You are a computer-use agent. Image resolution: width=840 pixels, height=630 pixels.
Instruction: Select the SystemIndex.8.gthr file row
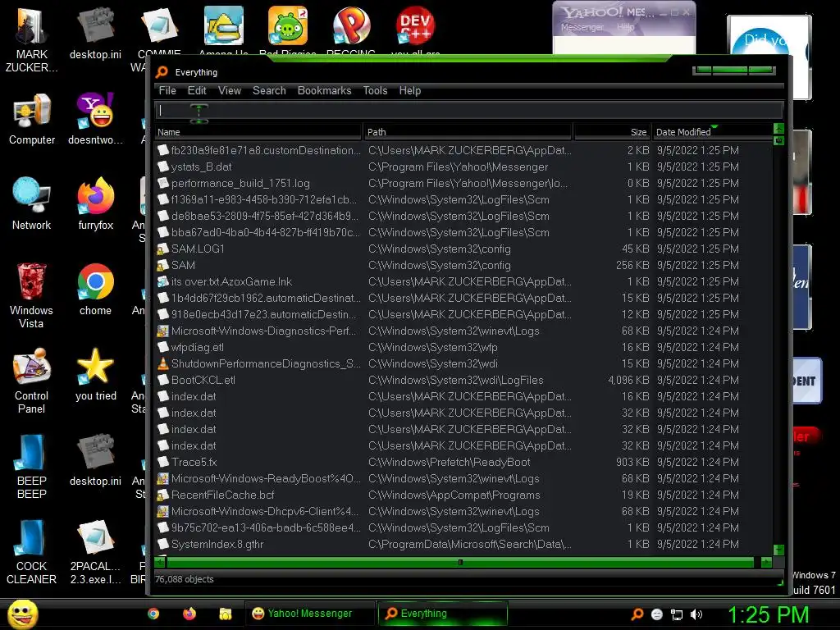463,544
